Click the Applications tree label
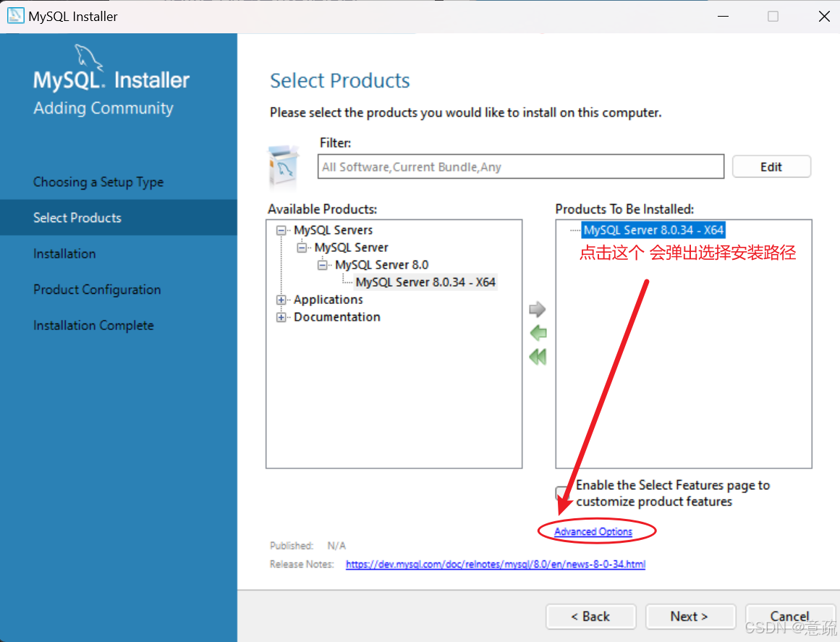The height and width of the screenshot is (642, 840). pyautogui.click(x=328, y=300)
